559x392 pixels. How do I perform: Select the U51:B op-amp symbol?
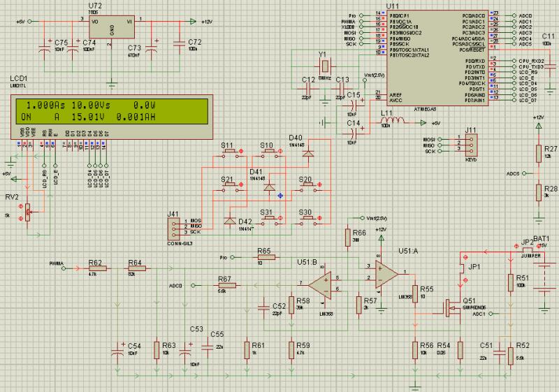click(x=321, y=284)
